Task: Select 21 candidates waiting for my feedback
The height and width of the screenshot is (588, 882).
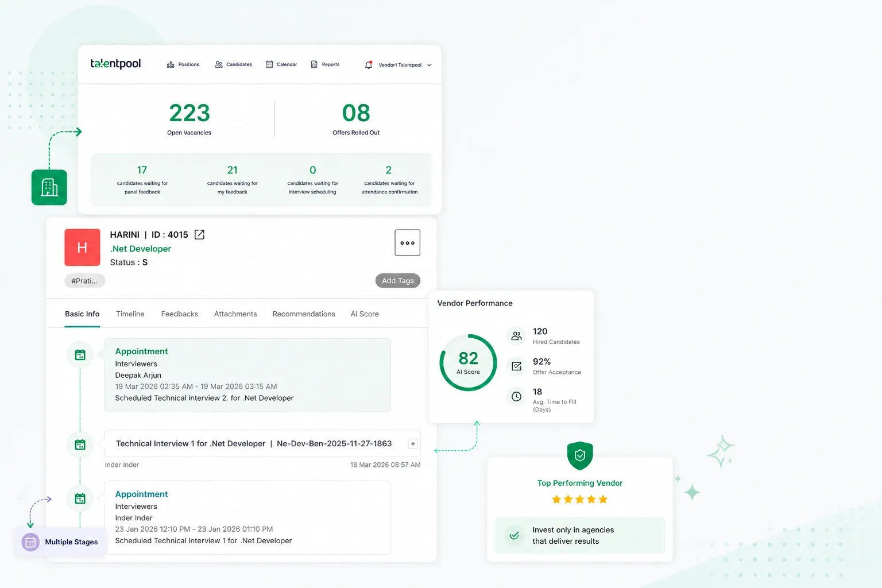Action: (x=233, y=180)
